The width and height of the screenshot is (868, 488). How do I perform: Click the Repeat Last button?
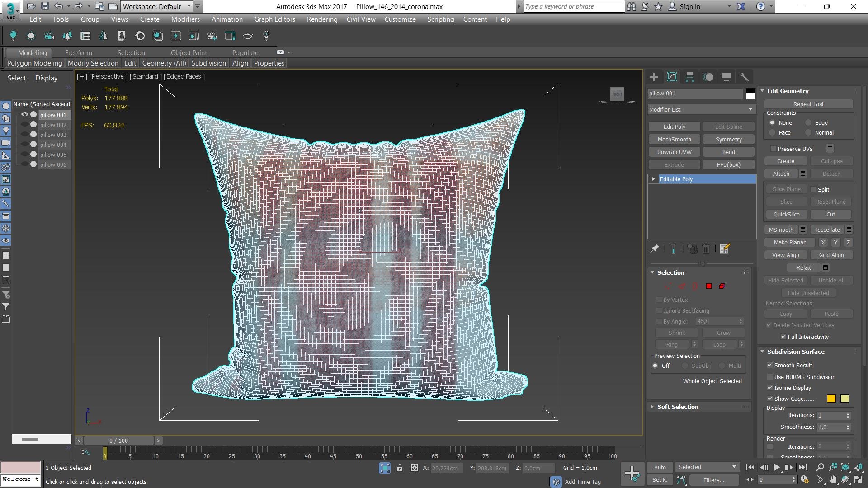[808, 104]
